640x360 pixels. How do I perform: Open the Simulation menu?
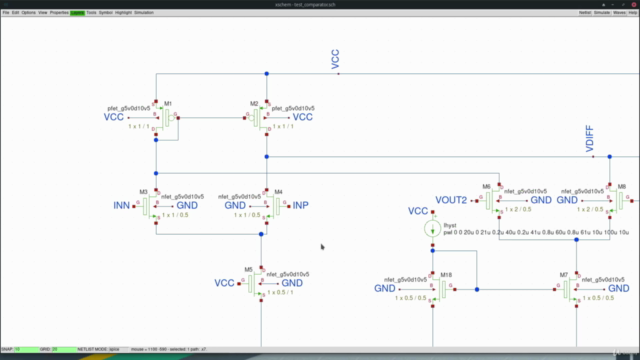(x=144, y=13)
